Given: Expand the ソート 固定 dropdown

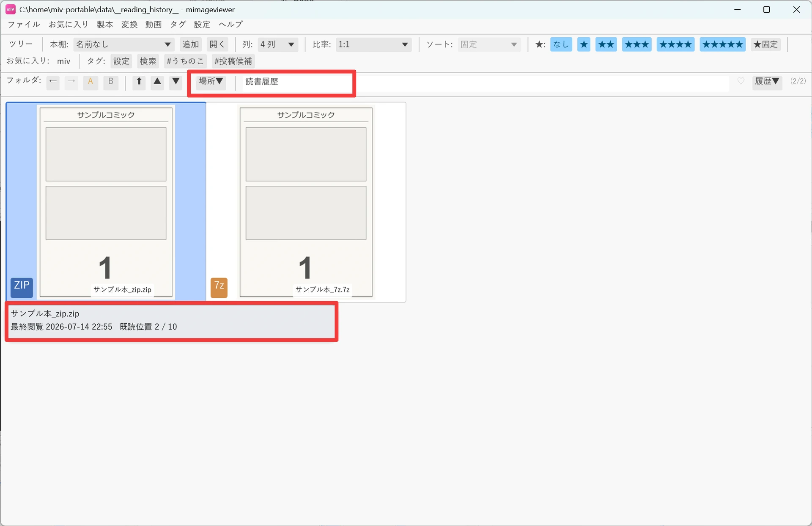Looking at the screenshot, I should [x=489, y=44].
